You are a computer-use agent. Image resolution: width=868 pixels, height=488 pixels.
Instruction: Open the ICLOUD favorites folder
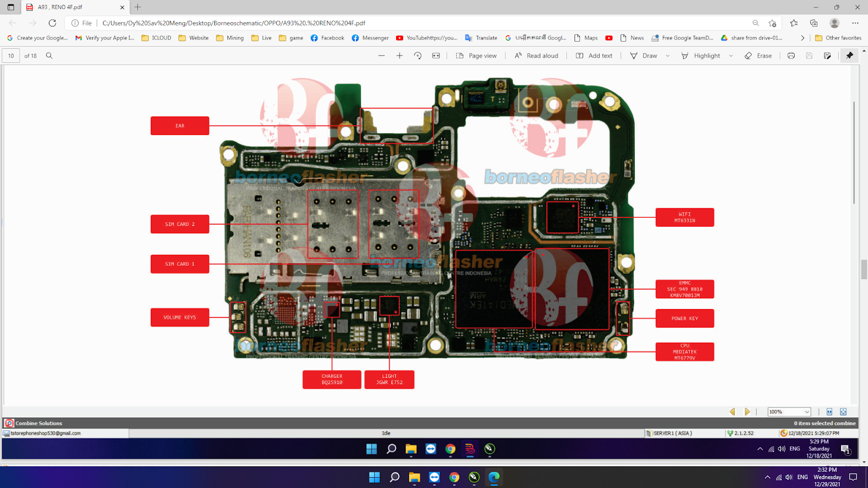(x=156, y=38)
